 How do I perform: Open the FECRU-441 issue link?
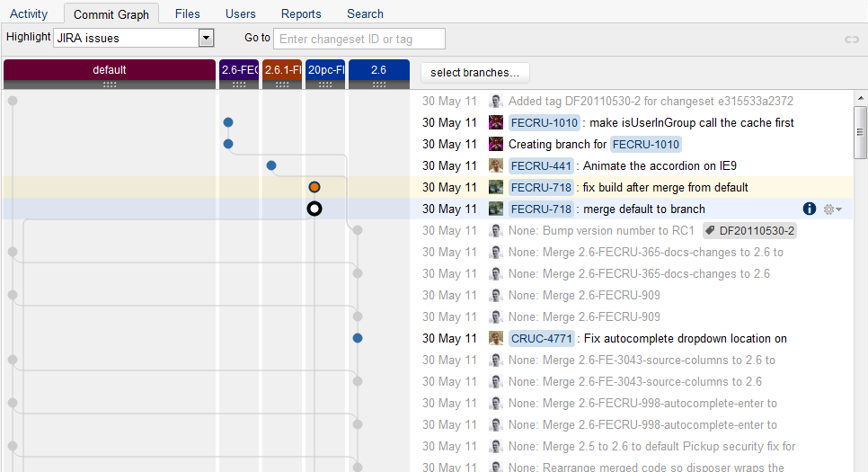[x=542, y=165]
